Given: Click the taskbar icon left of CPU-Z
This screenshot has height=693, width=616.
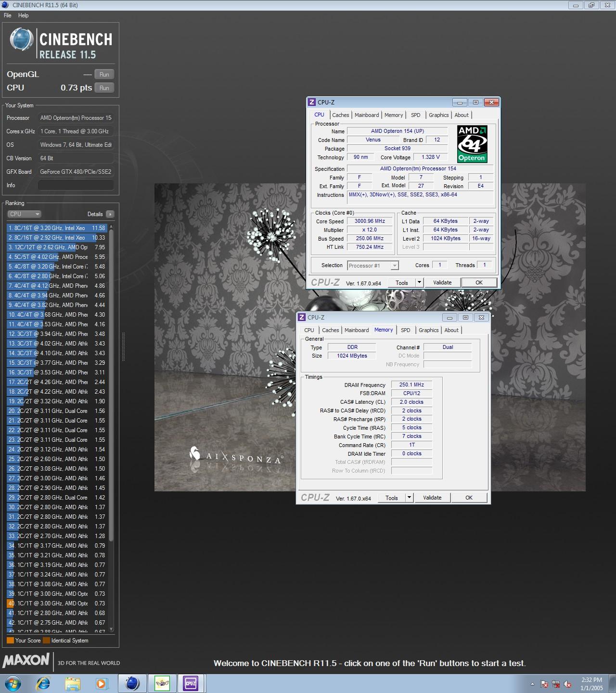Looking at the screenshot, I should 162,683.
